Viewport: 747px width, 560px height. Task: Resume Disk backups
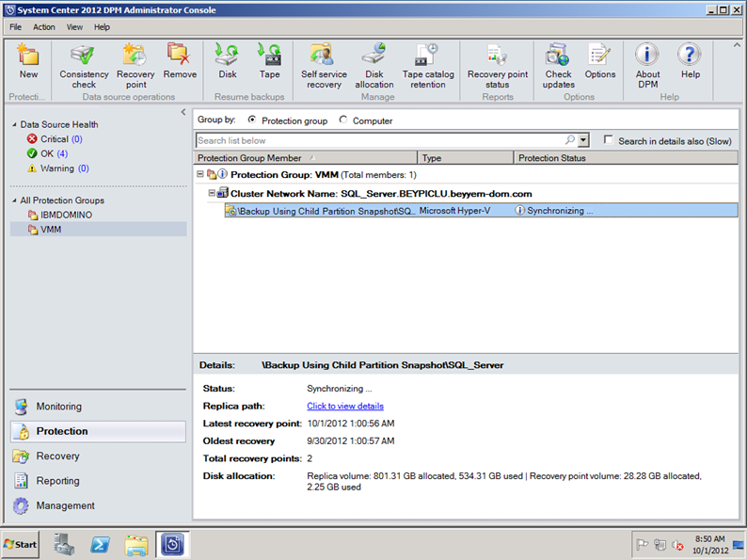(x=228, y=60)
